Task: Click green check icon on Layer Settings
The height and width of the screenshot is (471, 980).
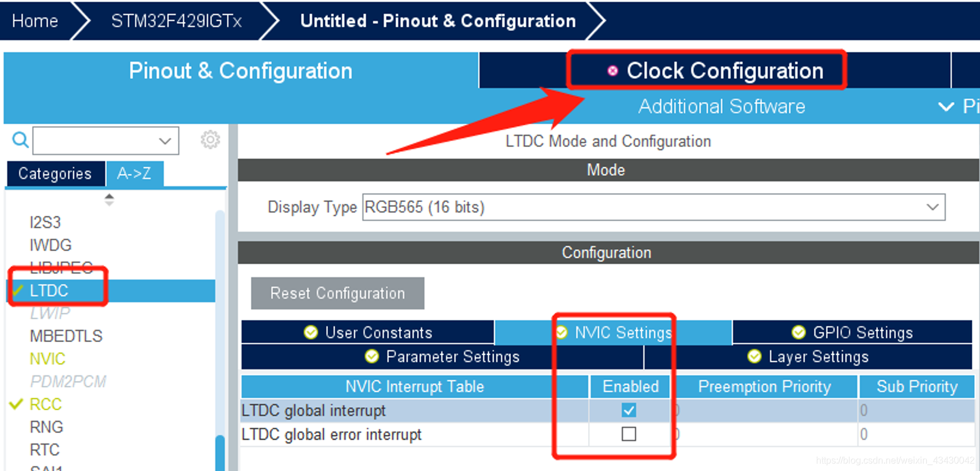Action: click(x=754, y=356)
